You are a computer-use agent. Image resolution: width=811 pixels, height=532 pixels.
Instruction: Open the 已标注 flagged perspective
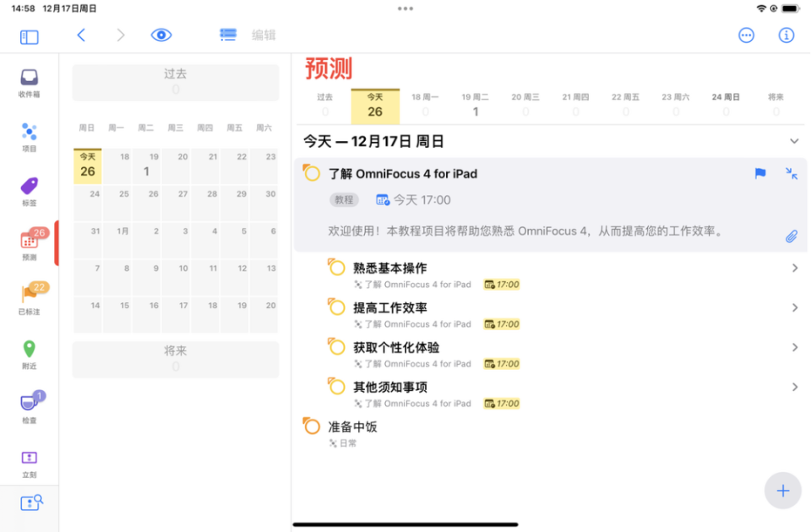[30, 299]
